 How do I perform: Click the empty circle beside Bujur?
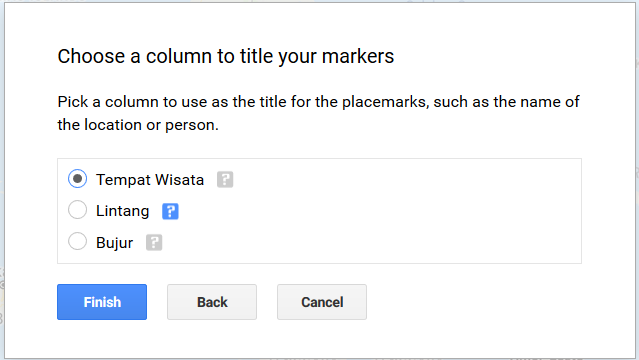[77, 241]
